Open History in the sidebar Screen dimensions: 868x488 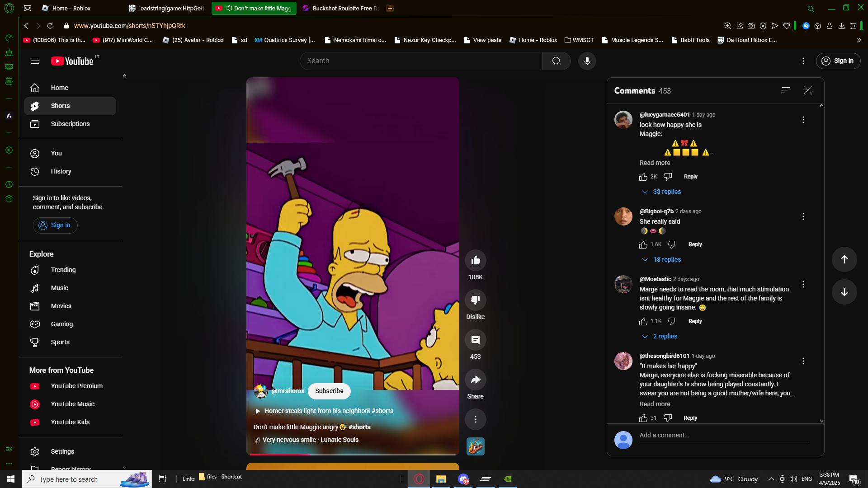click(x=70, y=171)
